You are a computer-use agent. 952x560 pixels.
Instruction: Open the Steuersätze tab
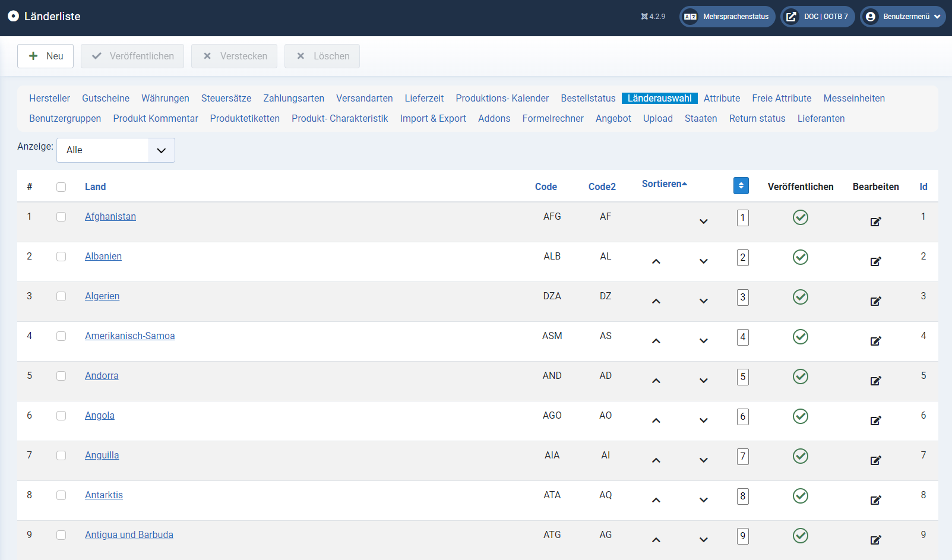(226, 99)
